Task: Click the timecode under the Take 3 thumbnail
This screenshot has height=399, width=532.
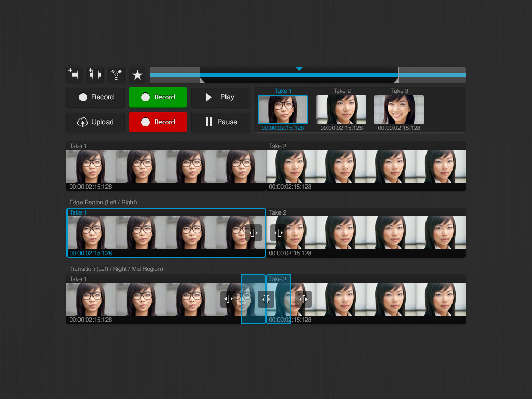Action: 399,128
